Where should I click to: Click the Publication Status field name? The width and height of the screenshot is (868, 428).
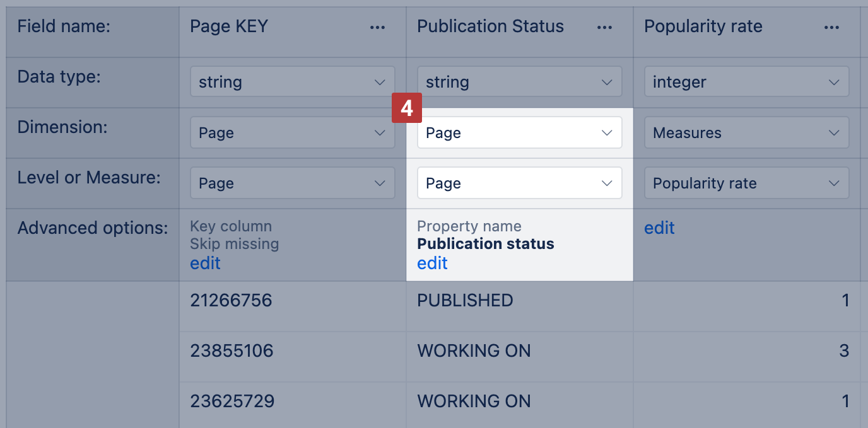point(490,26)
